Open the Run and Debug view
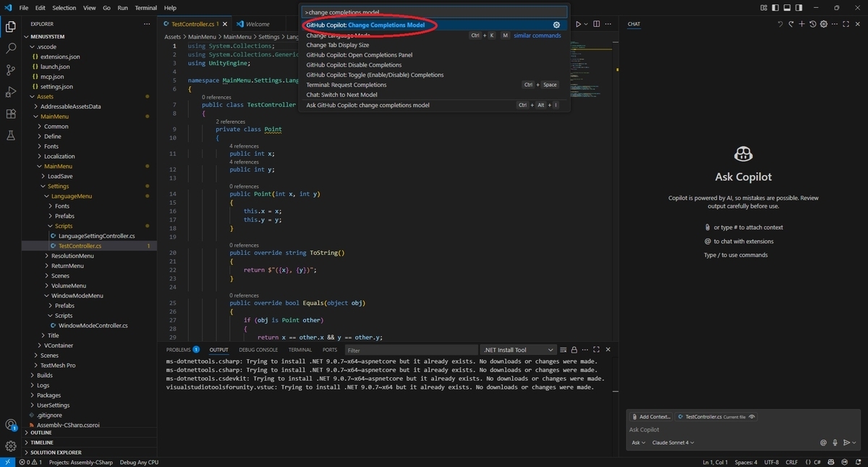This screenshot has height=467, width=868. tap(11, 92)
